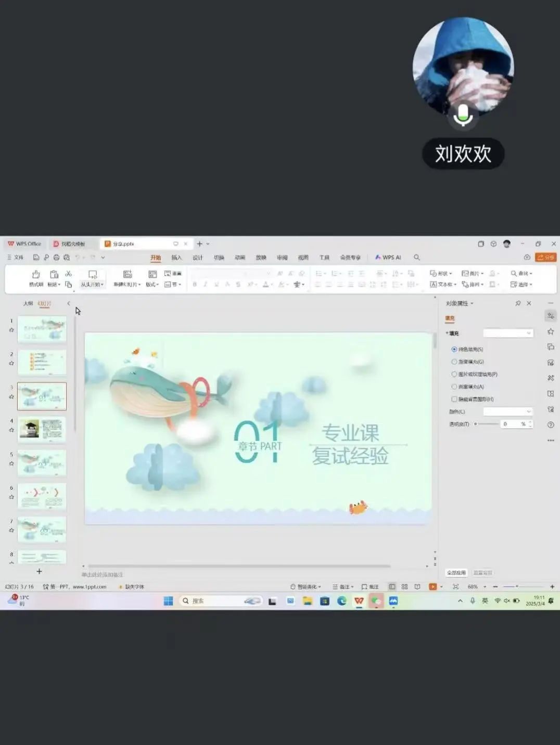Select 图片或纹理填充(P) radio option
Screen dimensions: 560x745
coord(454,374)
